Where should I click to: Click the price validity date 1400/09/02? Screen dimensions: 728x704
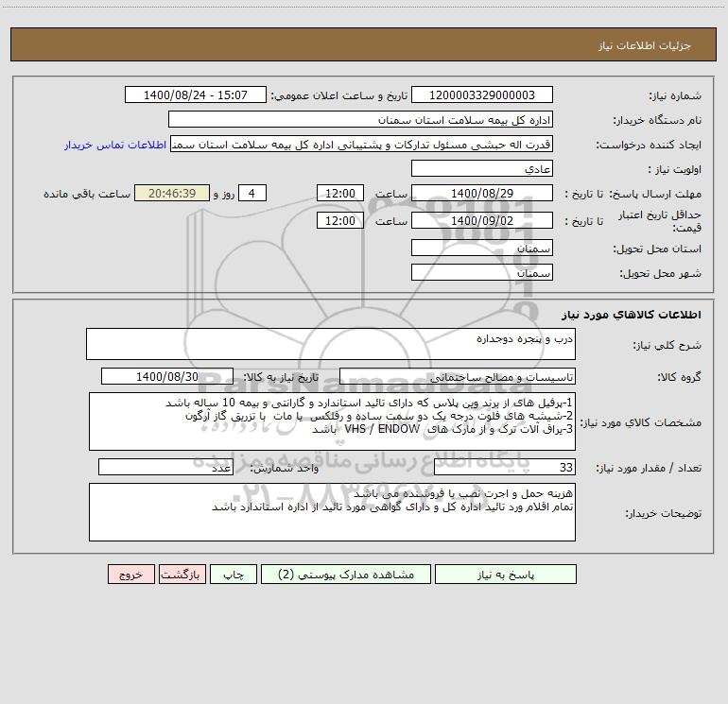(482, 220)
